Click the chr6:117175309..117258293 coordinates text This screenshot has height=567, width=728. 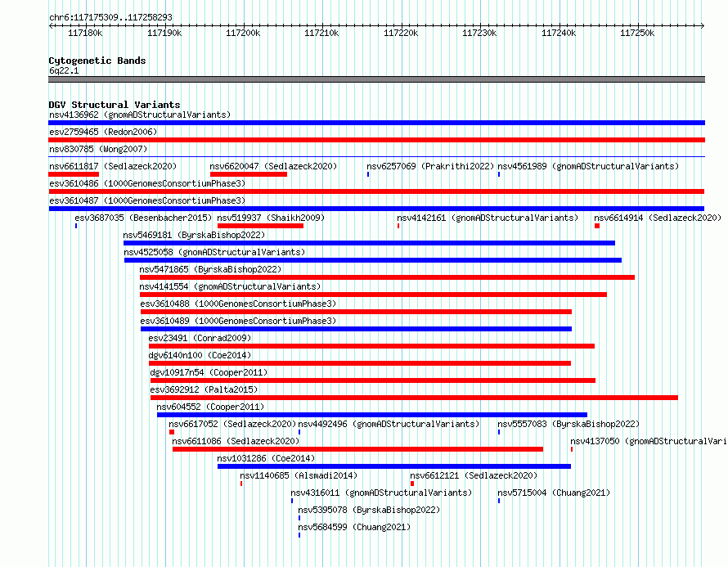[x=110, y=17]
